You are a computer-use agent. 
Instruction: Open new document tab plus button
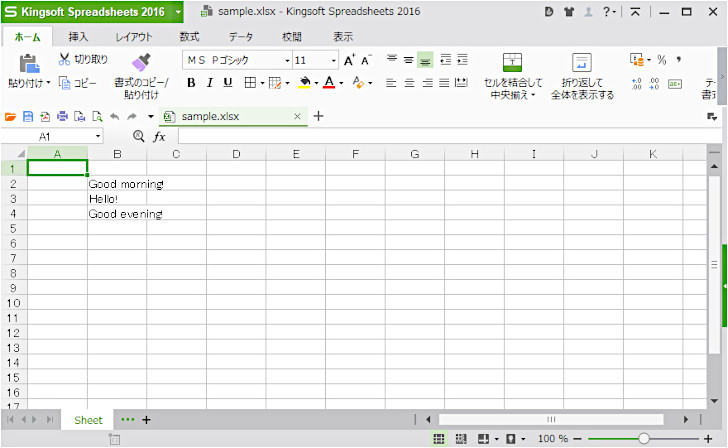318,116
